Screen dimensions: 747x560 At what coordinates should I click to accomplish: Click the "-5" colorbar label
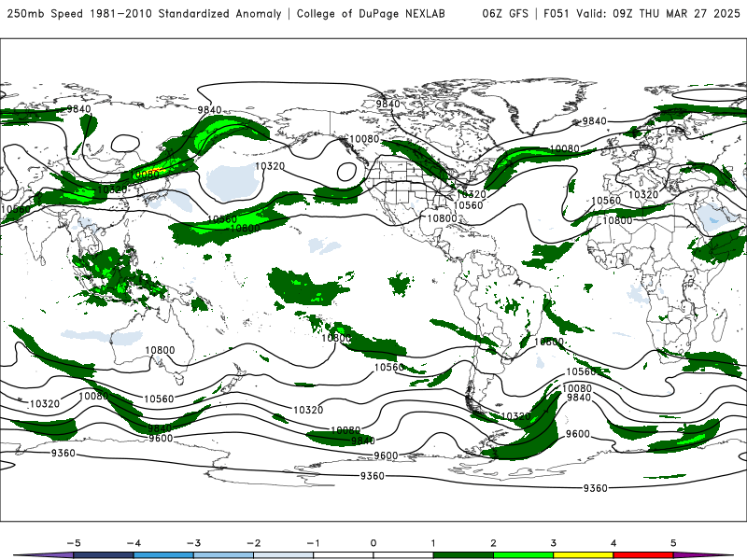74,543
